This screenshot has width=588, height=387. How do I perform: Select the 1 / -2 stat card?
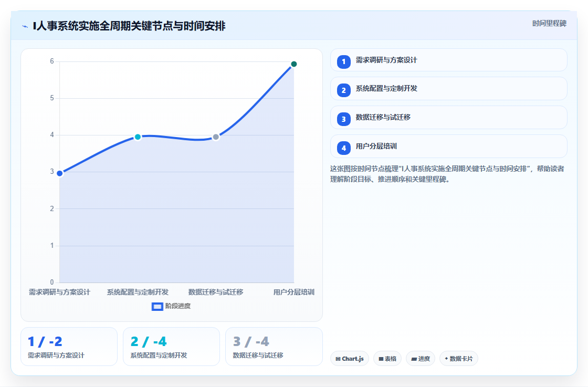tap(69, 347)
